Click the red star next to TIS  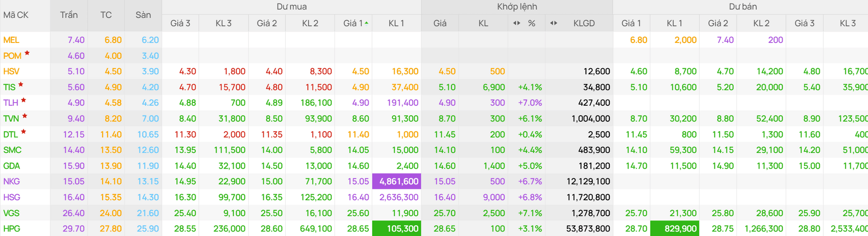click(21, 85)
